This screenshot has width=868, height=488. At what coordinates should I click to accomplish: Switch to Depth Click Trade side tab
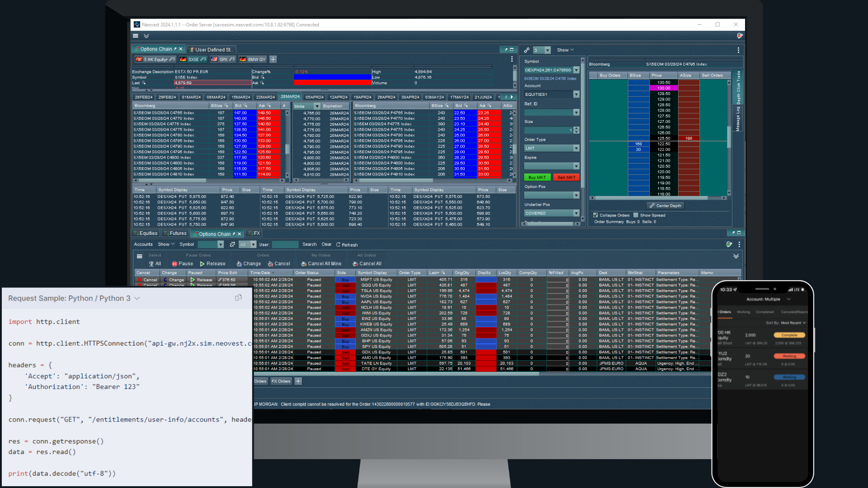738,87
